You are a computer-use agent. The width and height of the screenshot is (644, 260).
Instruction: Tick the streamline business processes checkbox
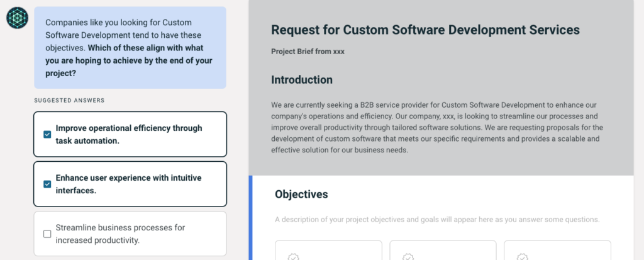(47, 234)
